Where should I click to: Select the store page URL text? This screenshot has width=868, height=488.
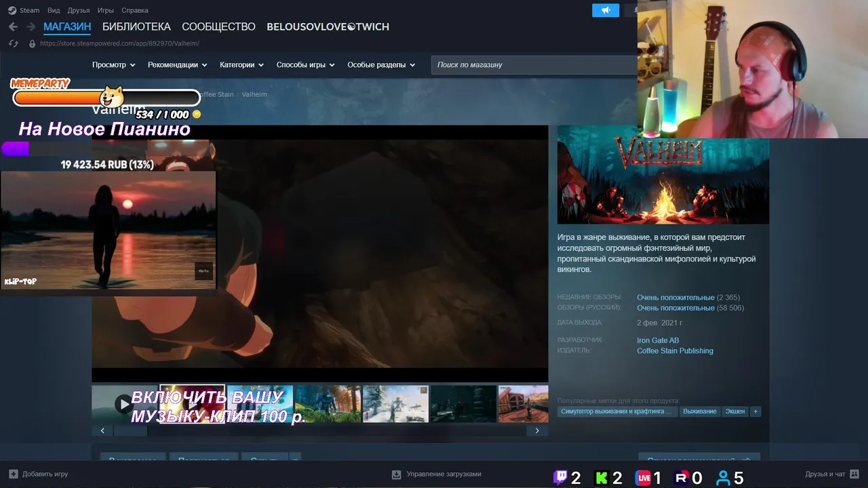coord(119,43)
